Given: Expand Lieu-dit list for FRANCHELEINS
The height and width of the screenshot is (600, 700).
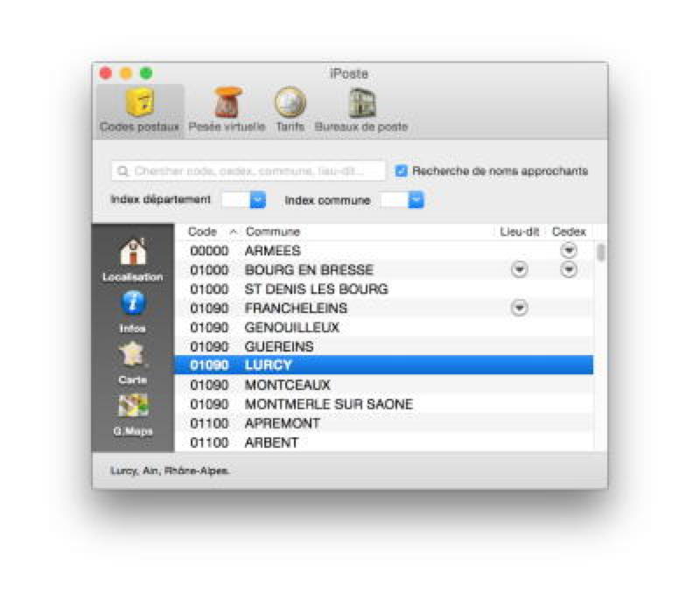Looking at the screenshot, I should [x=519, y=308].
